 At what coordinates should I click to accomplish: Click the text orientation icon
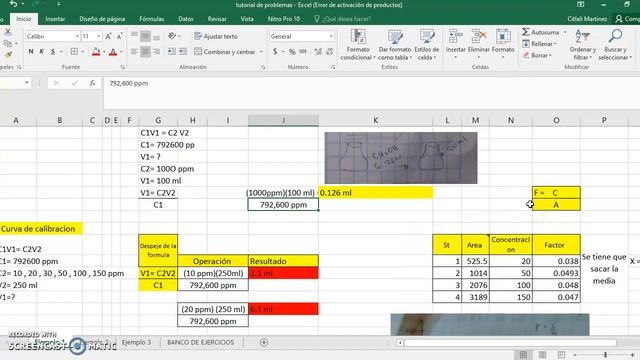point(172,36)
